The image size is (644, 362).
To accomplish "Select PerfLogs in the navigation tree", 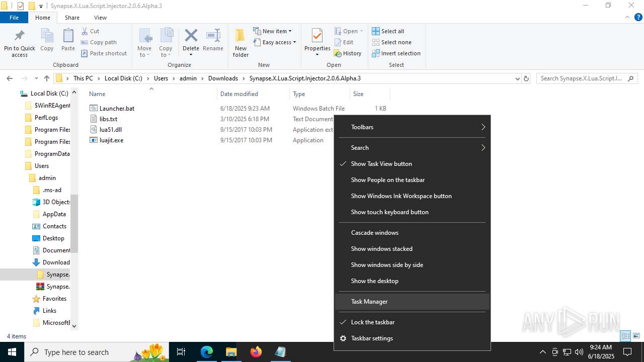I will 46,118.
